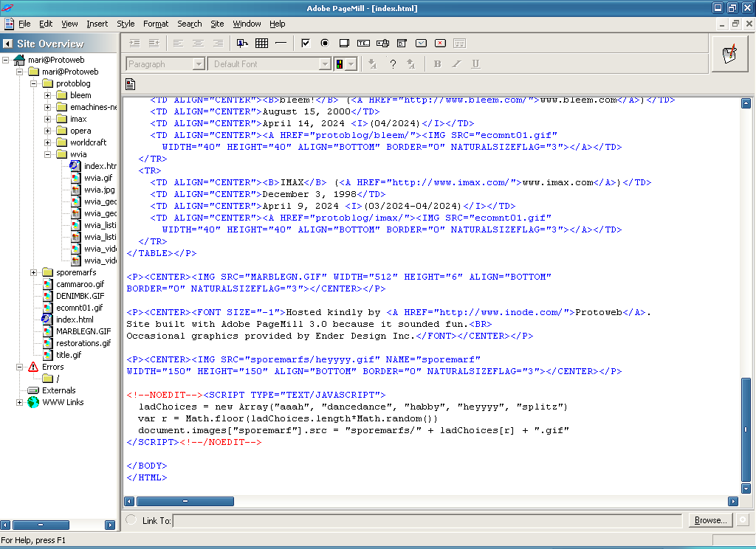This screenshot has width=756, height=549.
Task: Click the Insert Checkbox toolbar icon
Action: click(306, 44)
